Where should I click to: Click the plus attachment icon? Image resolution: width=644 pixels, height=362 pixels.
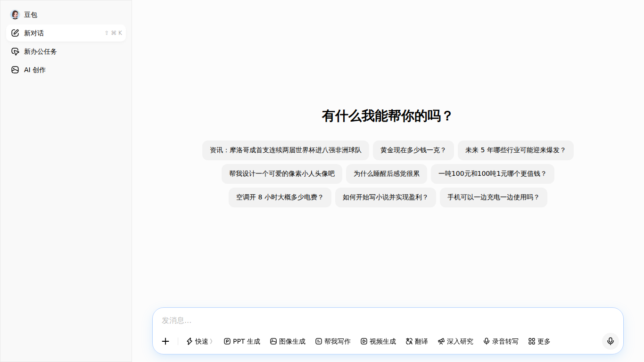[x=165, y=341]
